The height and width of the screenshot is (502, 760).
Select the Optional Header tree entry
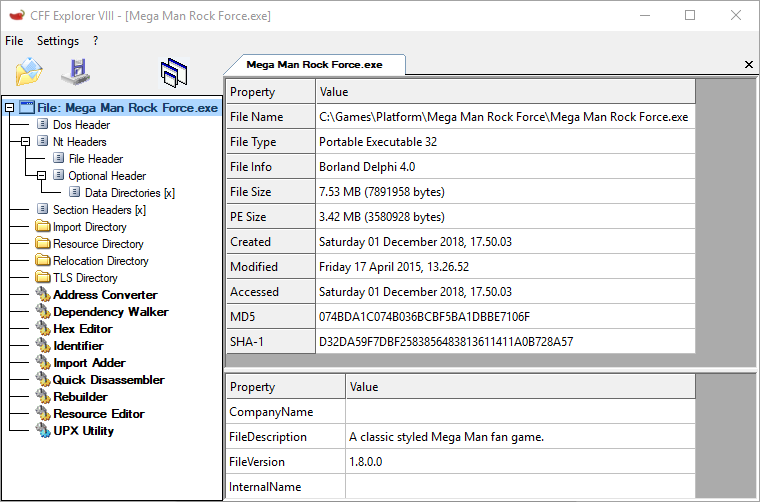click(107, 175)
